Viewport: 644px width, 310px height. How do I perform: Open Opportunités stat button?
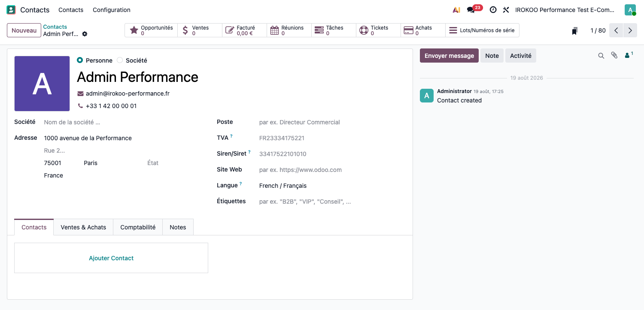pos(151,30)
